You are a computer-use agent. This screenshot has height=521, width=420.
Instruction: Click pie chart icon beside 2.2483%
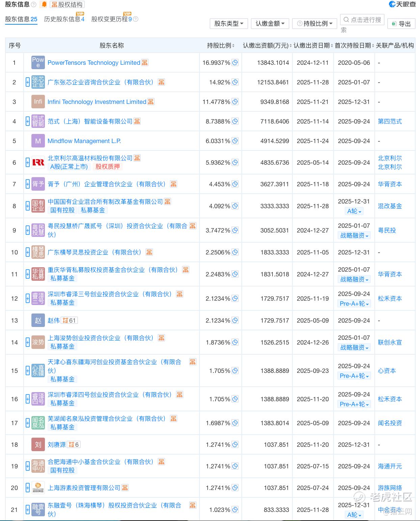(x=235, y=274)
